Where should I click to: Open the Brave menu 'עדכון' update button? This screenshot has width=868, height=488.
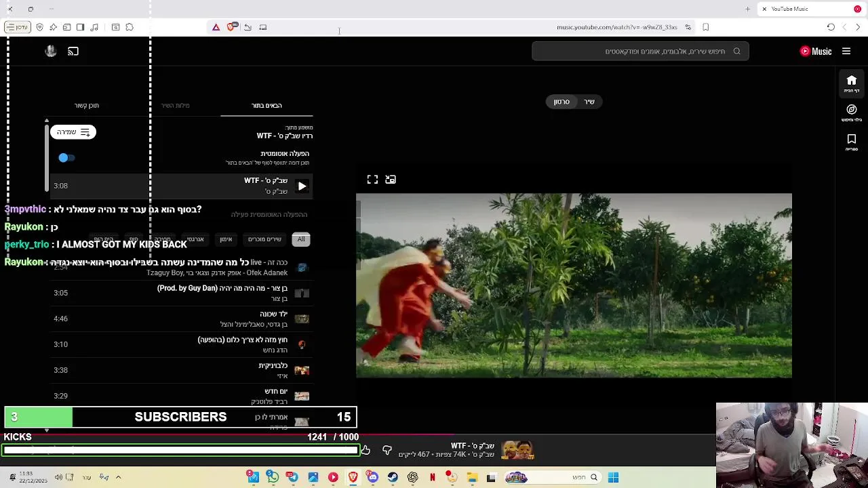(x=17, y=27)
